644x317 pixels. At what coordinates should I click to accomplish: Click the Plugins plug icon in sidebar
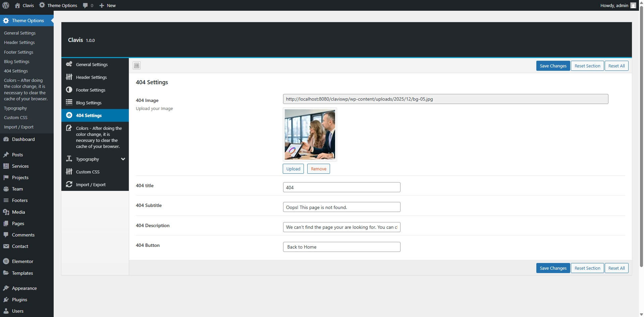click(x=6, y=300)
